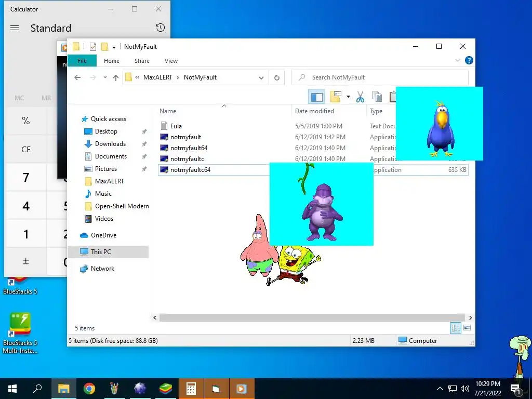This screenshot has height=399, width=532.
Task: Click the Search NotMyFault field
Action: coord(380,77)
